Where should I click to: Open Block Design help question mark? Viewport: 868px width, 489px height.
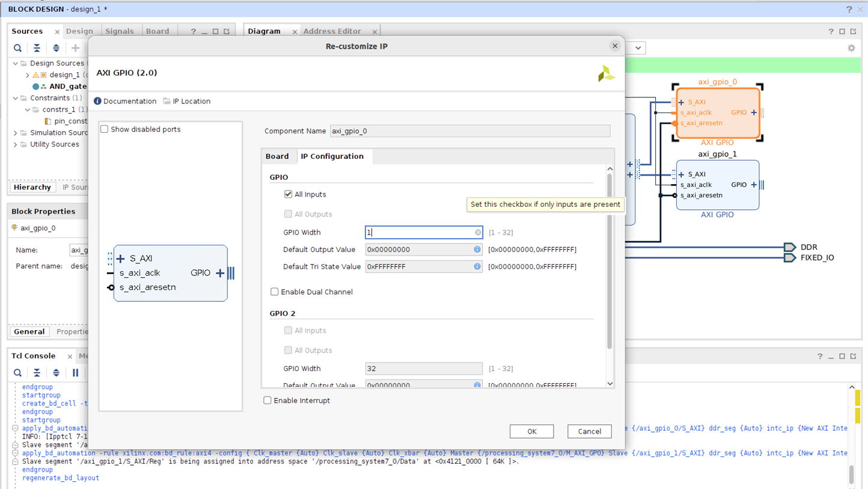(x=849, y=10)
